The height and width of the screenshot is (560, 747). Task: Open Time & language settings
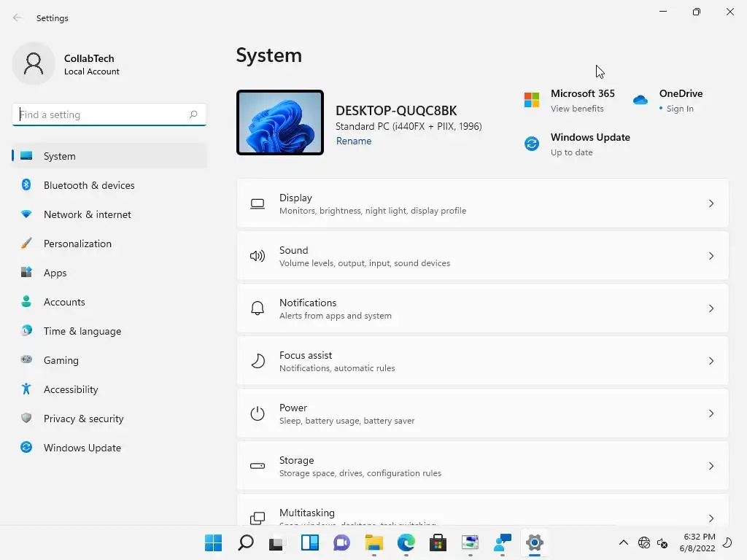[x=109, y=331]
